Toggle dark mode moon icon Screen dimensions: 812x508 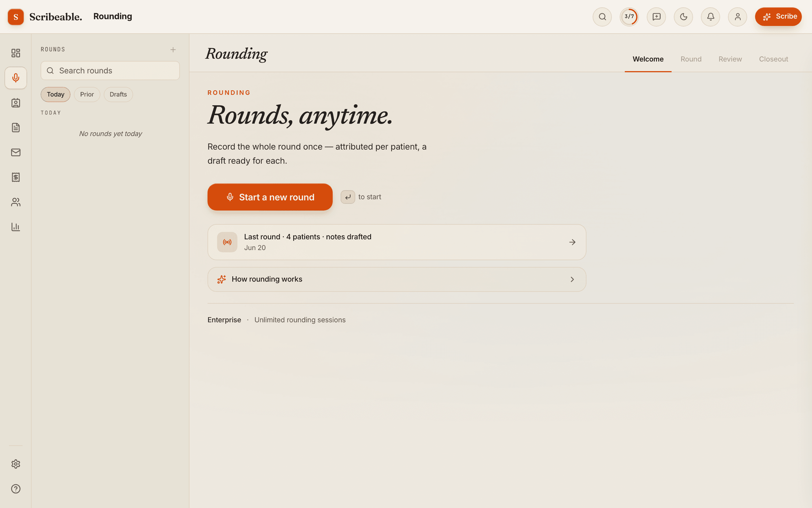pyautogui.click(x=683, y=17)
